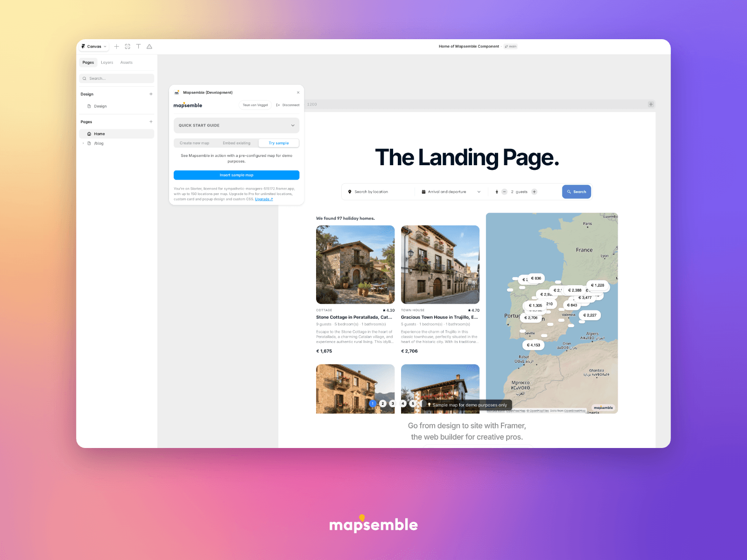Click the calendar icon in search bar
747x560 pixels.
pos(423,192)
